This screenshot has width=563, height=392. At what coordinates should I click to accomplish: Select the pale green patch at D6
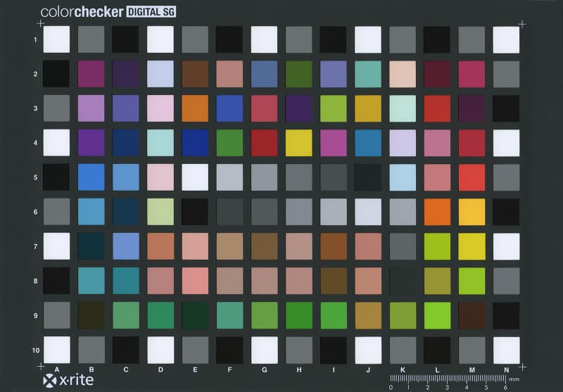point(160,212)
